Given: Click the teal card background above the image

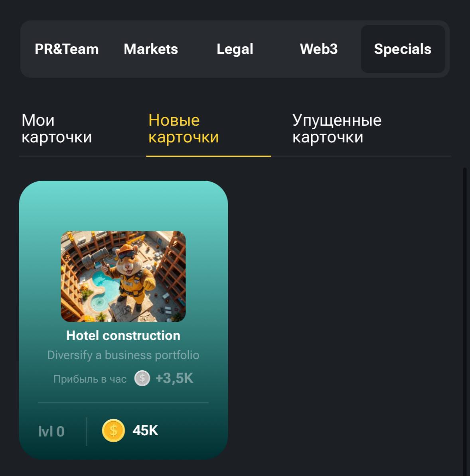Looking at the screenshot, I should (x=123, y=206).
